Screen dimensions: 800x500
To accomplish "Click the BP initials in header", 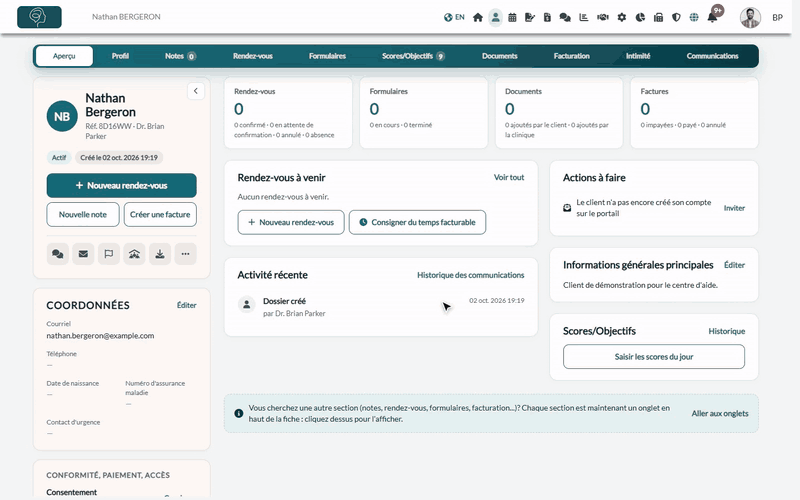I will 777,17.
